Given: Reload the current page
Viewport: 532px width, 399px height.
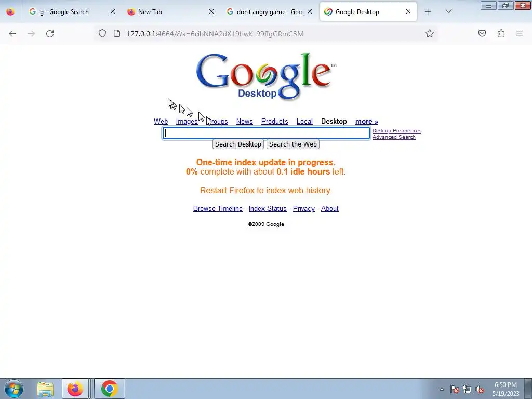Looking at the screenshot, I should (50, 33).
